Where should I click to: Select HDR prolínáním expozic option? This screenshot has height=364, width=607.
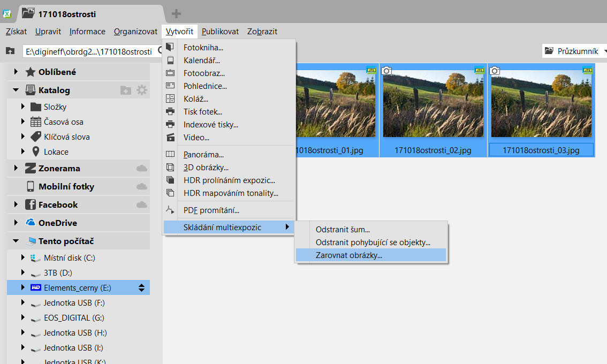[x=229, y=180]
